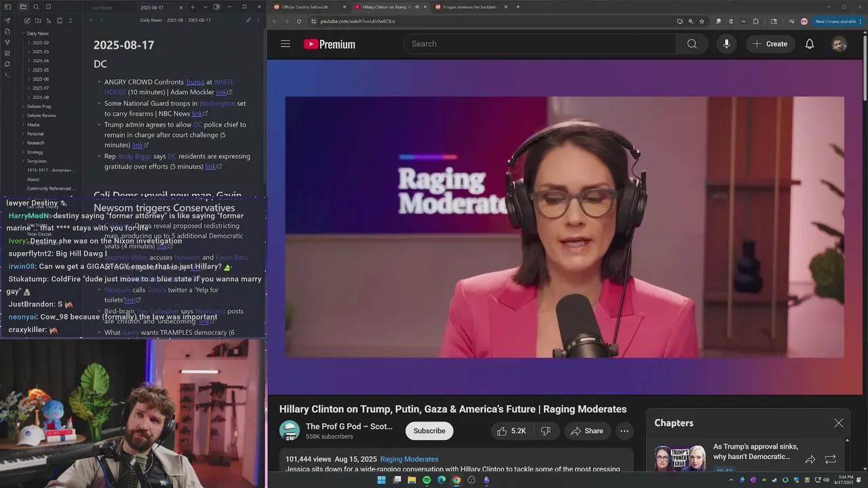Open the Obsidian search magnifier icon
The height and width of the screenshot is (488, 868).
click(x=36, y=7)
